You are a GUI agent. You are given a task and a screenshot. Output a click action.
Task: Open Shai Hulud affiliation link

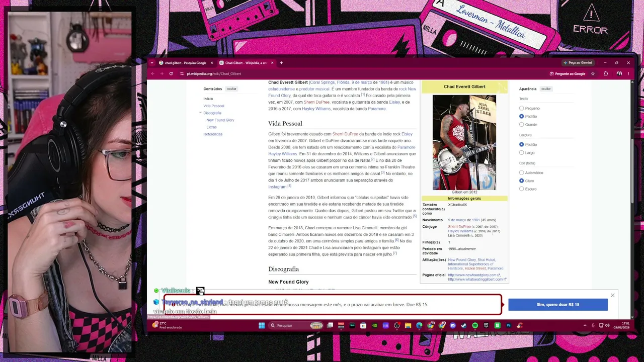(486, 260)
